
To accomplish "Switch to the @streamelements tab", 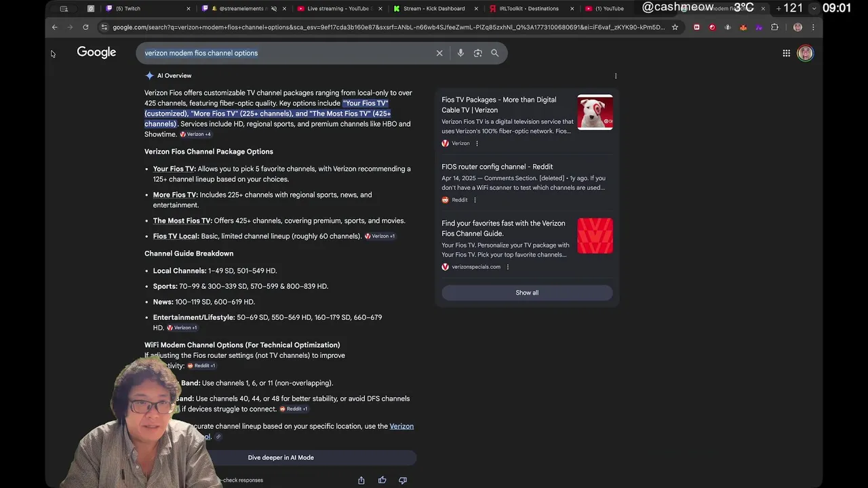I will [x=244, y=9].
